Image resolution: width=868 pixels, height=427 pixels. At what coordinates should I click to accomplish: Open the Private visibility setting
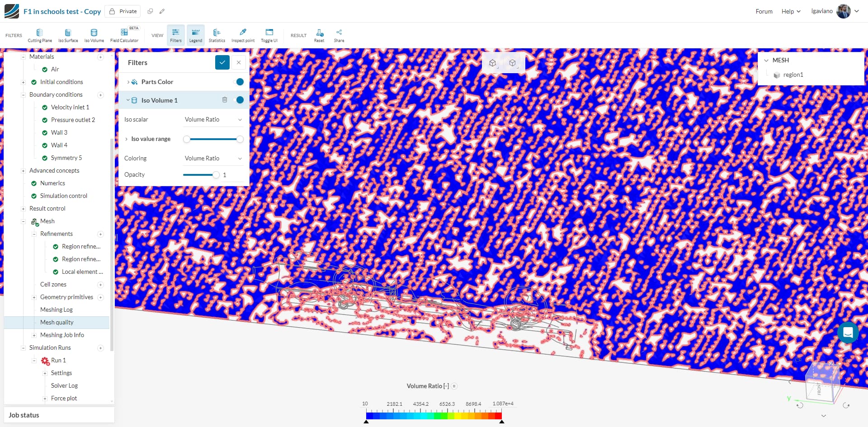pos(123,11)
